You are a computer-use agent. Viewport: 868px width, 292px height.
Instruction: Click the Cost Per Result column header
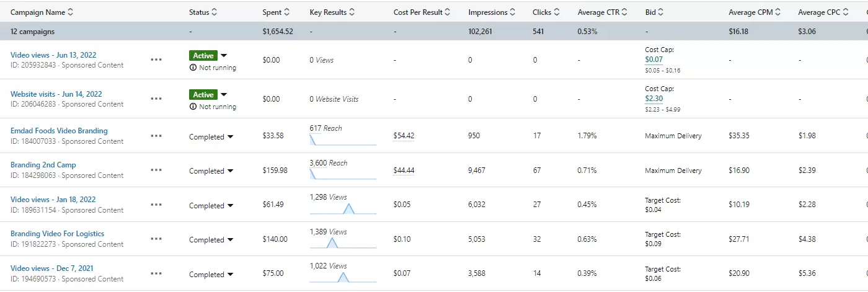tap(417, 12)
